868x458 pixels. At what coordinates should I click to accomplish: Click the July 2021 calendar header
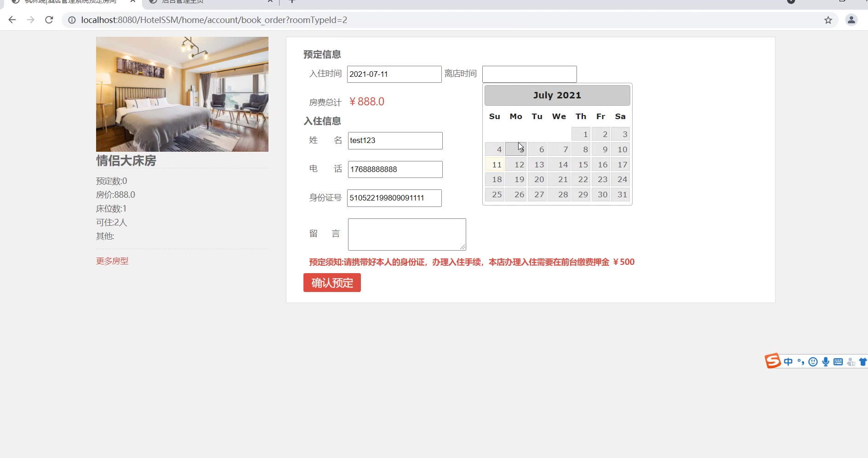[557, 95]
